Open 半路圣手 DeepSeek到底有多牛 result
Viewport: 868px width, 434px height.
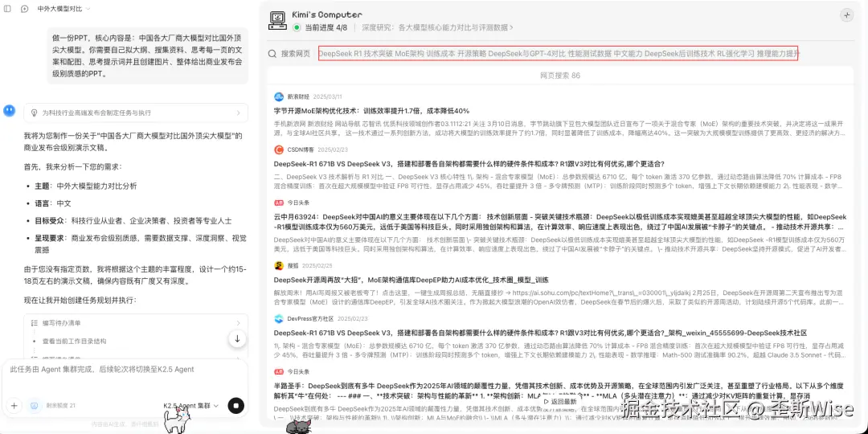(559, 391)
